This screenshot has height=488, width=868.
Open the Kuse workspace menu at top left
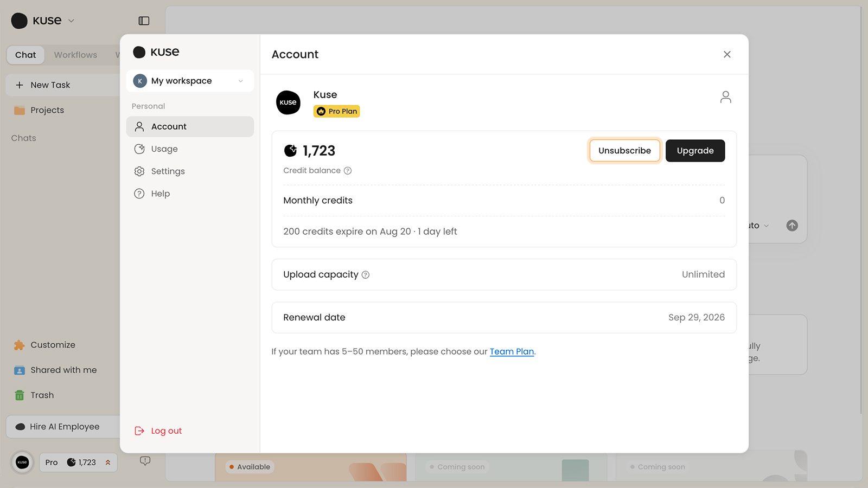(x=43, y=21)
